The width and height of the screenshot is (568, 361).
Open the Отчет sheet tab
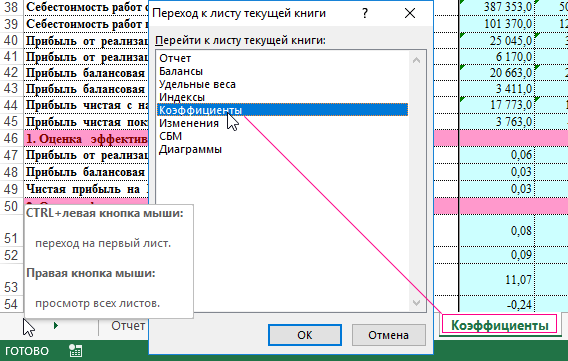tap(128, 326)
